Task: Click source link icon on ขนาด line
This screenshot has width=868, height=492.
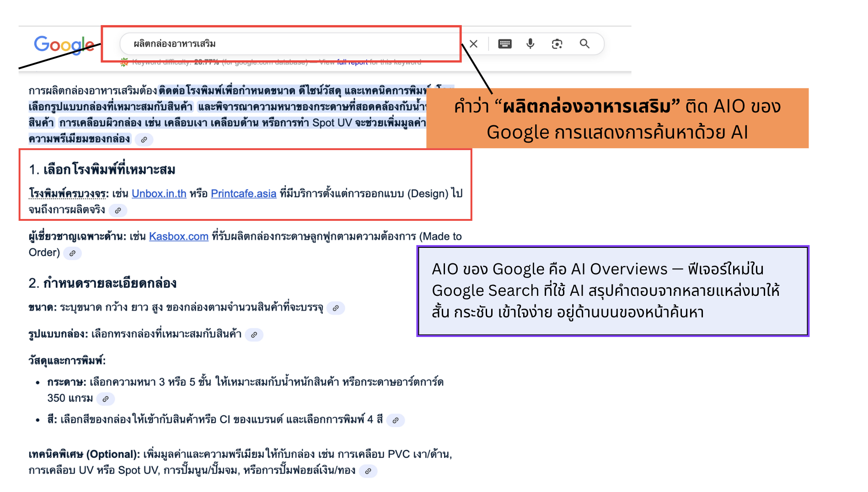Action: pos(336,308)
